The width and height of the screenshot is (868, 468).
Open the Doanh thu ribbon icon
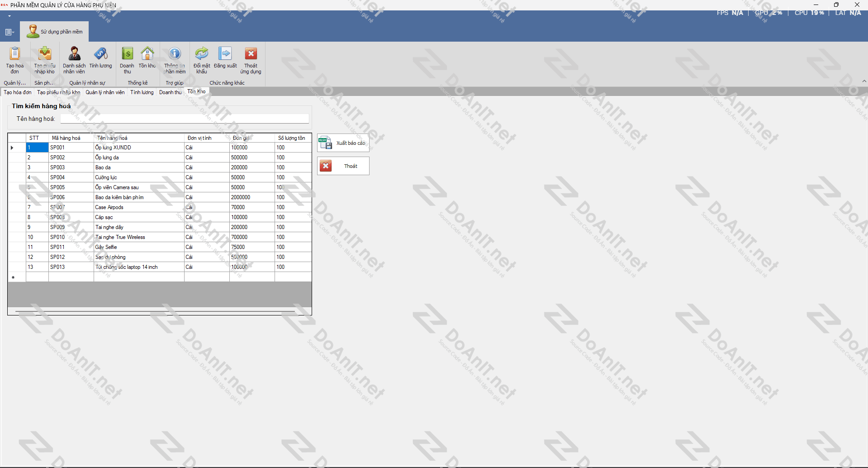[x=127, y=60]
